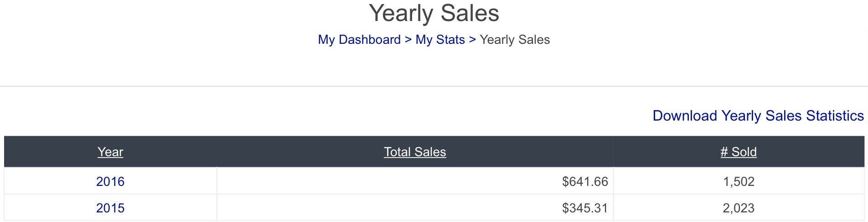Screen dimensions: 868x222
Task: Sort table by Total Sales header
Action: coord(415,152)
